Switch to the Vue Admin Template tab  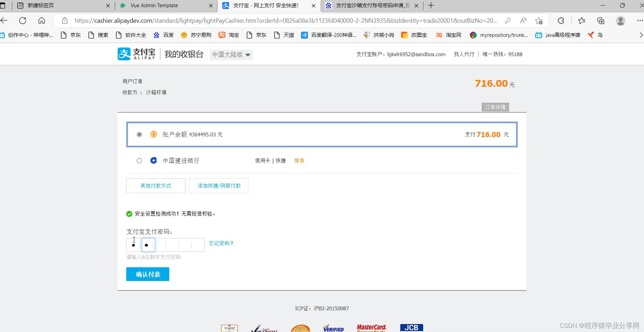coord(166,6)
